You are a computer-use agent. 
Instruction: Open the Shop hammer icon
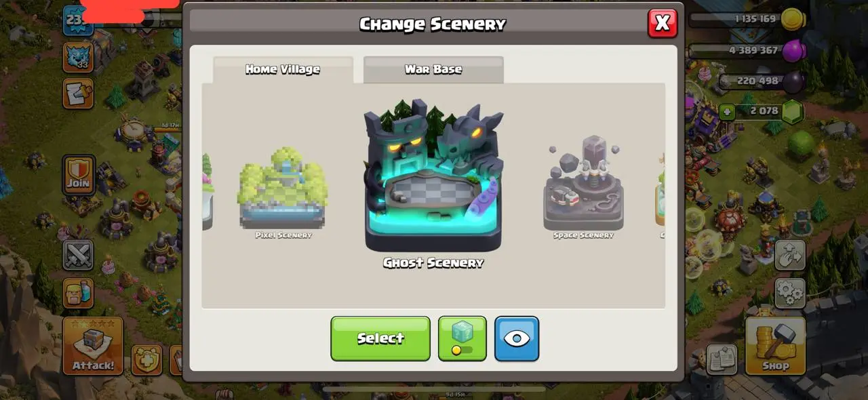[775, 346]
